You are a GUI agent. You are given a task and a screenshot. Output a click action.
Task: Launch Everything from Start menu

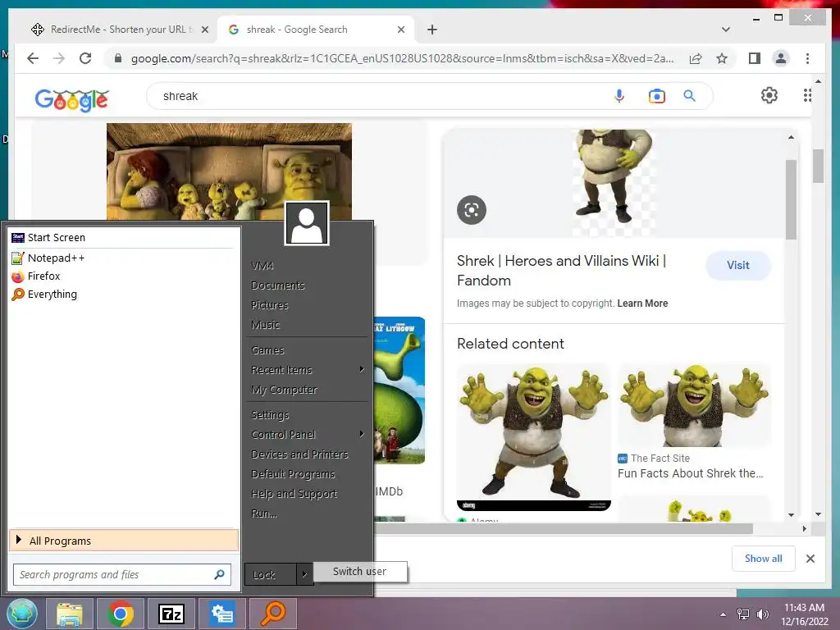tap(124, 294)
